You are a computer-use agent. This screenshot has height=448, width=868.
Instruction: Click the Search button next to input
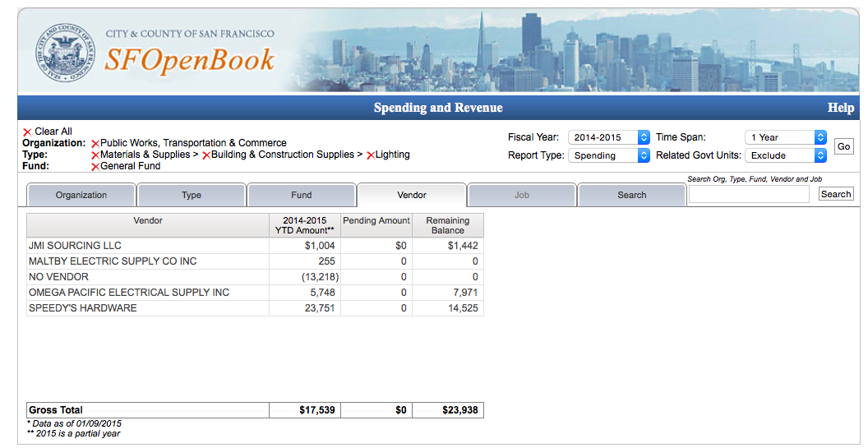pos(836,194)
